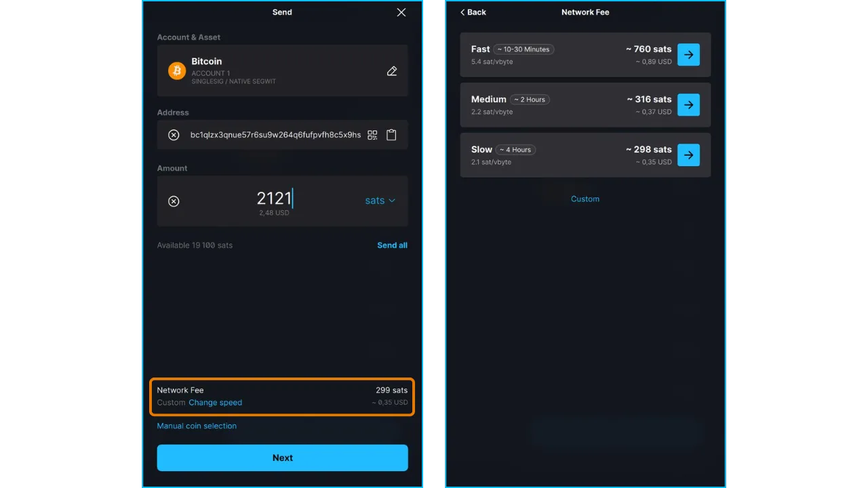The width and height of the screenshot is (868, 488).
Task: Click the Bitcoin logo icon
Action: [177, 70]
